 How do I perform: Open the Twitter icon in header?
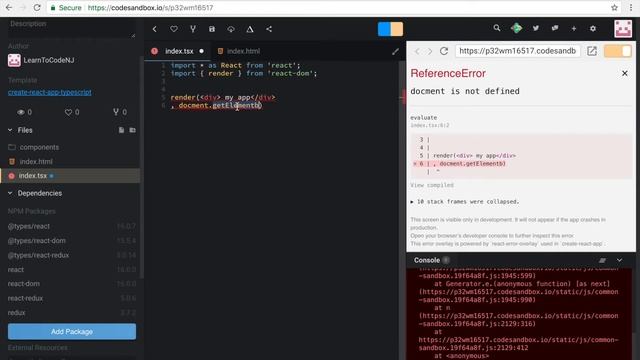click(x=536, y=28)
